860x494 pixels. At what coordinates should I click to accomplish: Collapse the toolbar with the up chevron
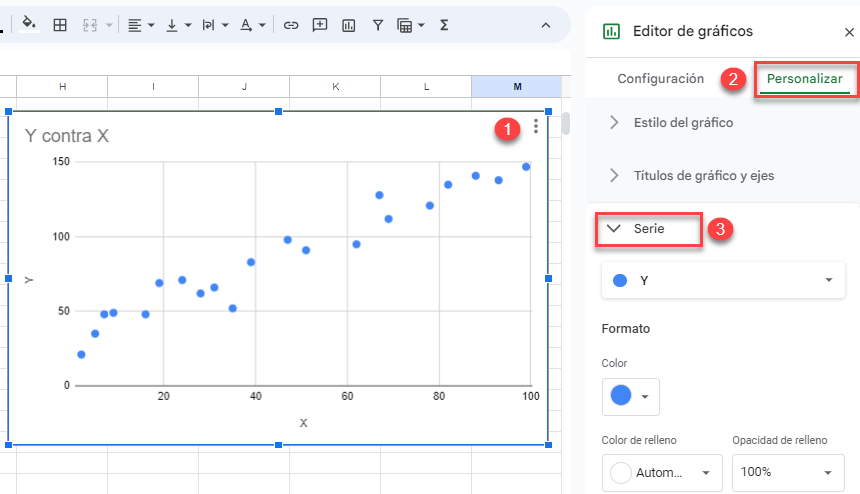click(546, 25)
